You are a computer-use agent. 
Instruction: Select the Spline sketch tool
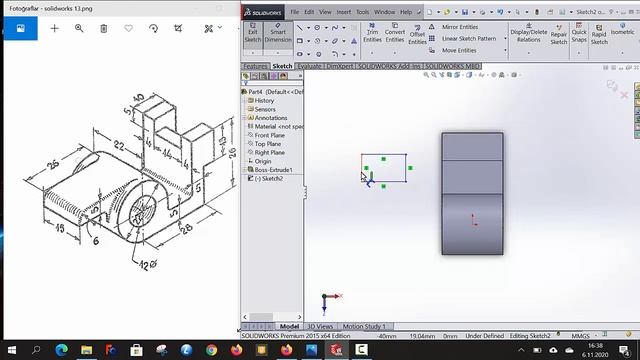click(x=335, y=28)
